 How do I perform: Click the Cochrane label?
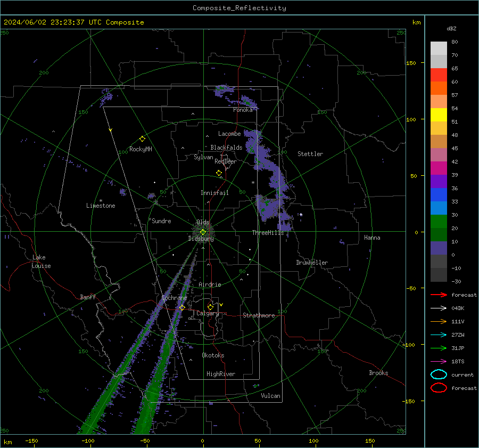coord(174,298)
